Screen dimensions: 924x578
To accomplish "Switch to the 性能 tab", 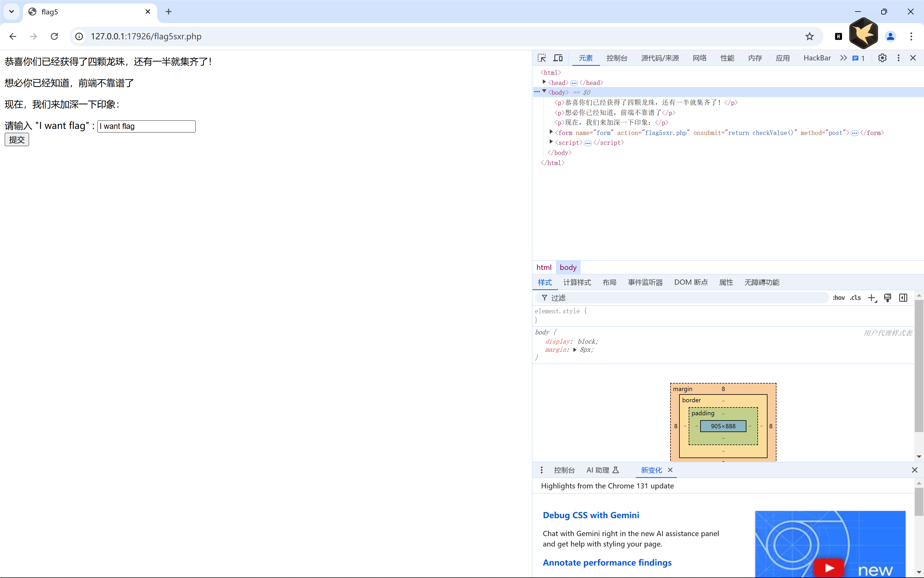I will (x=727, y=58).
